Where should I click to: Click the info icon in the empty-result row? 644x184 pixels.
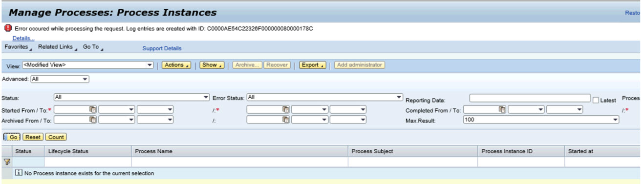click(19, 173)
